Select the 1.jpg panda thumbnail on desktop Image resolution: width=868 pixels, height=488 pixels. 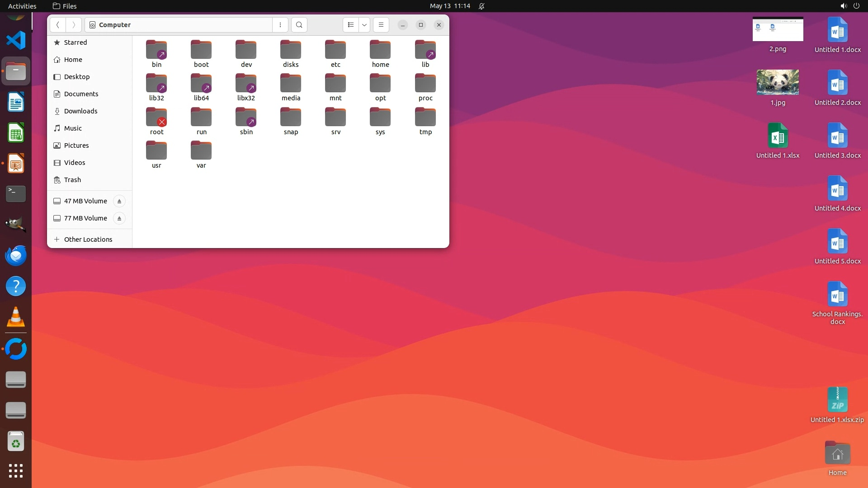(778, 83)
